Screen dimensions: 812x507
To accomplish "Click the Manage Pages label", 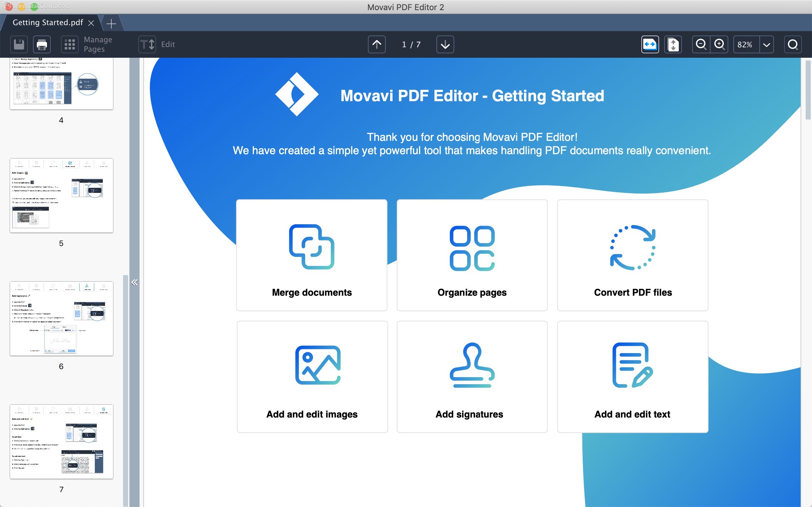I will (x=98, y=44).
